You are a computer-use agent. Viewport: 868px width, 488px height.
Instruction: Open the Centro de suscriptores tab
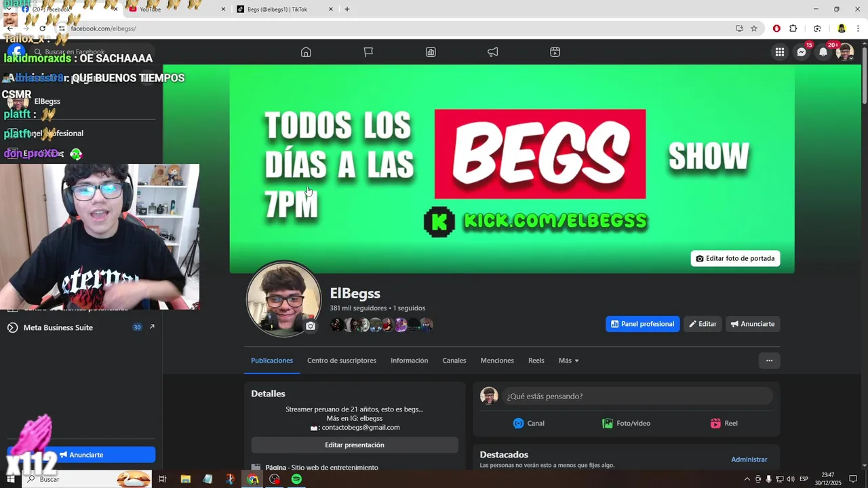(342, 361)
